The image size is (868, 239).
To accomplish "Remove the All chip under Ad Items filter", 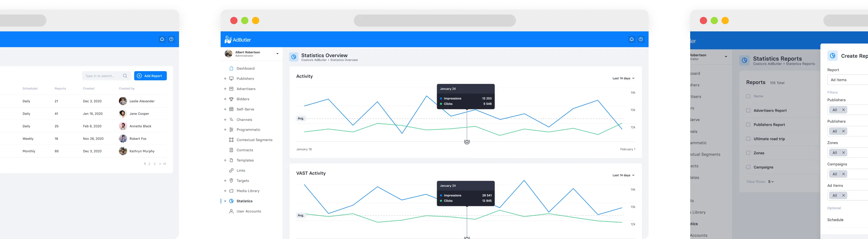I will click(x=843, y=195).
